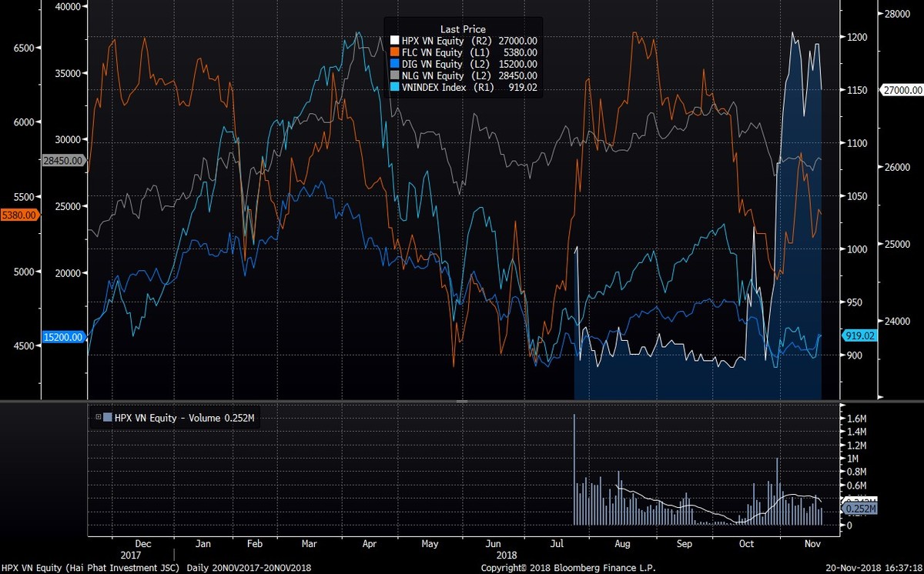The height and width of the screenshot is (574, 924).
Task: Select the cyan VNINDEX Index legend swatch
Action: coord(394,88)
